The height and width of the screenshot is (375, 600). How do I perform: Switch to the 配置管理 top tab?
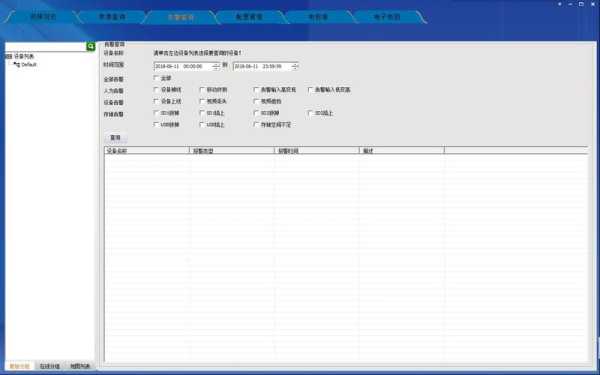pos(249,17)
